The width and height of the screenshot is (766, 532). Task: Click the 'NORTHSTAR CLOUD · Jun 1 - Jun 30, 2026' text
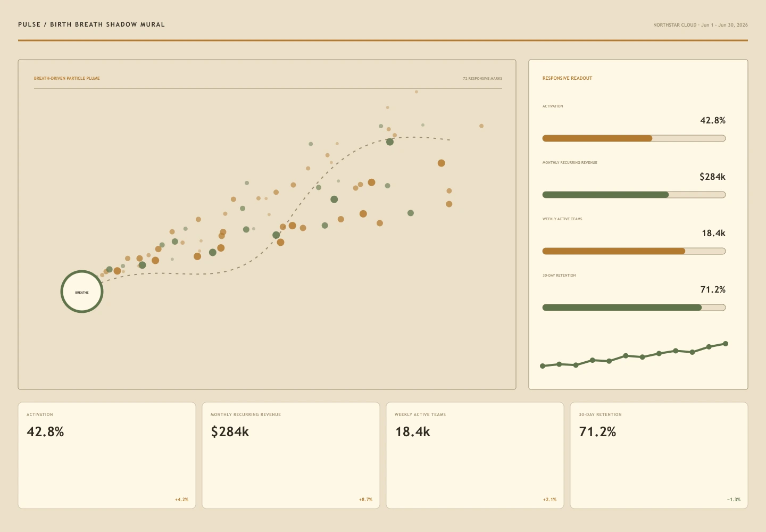701,25
